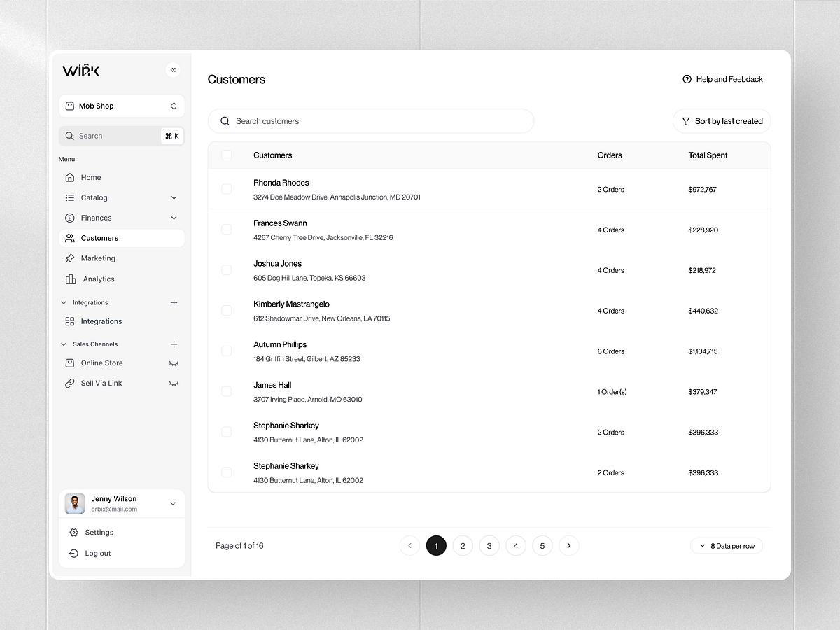Click the Finances icon in the menu
The width and height of the screenshot is (840, 630).
pyautogui.click(x=70, y=218)
